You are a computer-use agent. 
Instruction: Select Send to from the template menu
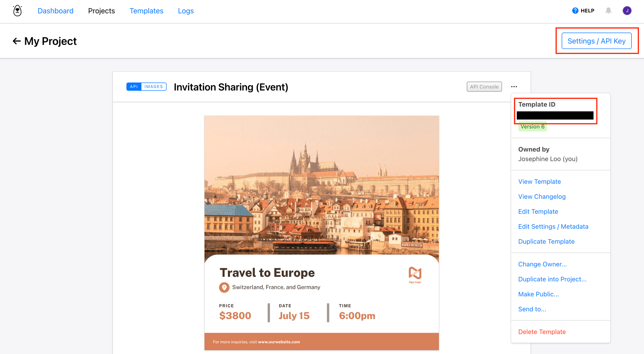click(532, 309)
